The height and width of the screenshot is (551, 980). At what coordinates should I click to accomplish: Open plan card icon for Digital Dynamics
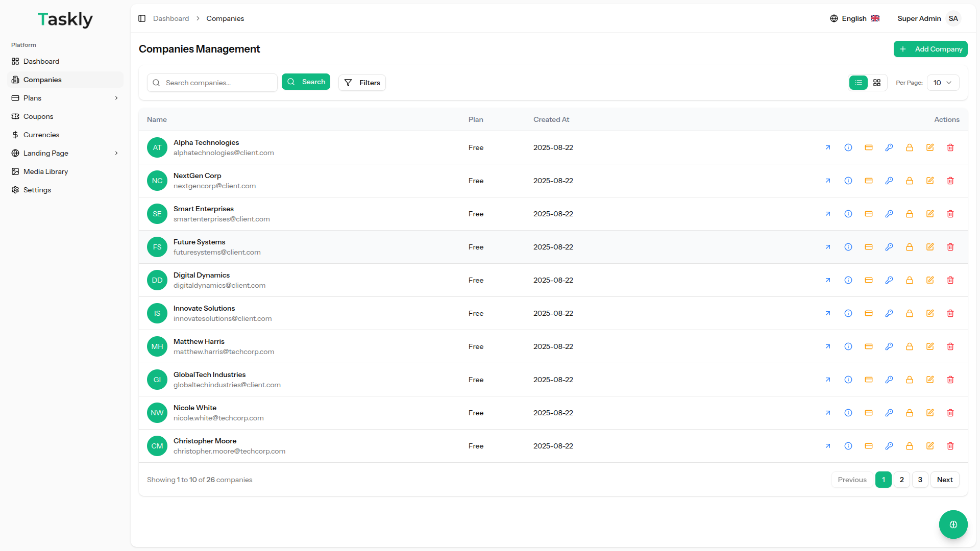coord(868,280)
